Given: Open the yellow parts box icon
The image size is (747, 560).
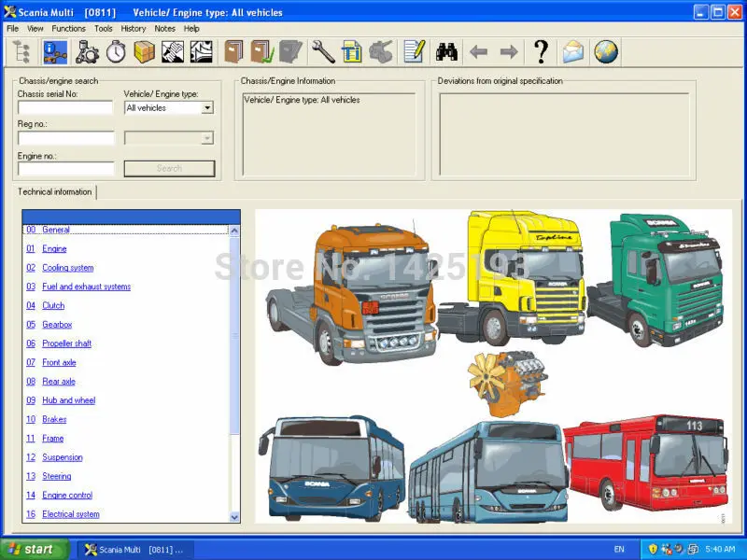Looking at the screenshot, I should click(x=145, y=51).
